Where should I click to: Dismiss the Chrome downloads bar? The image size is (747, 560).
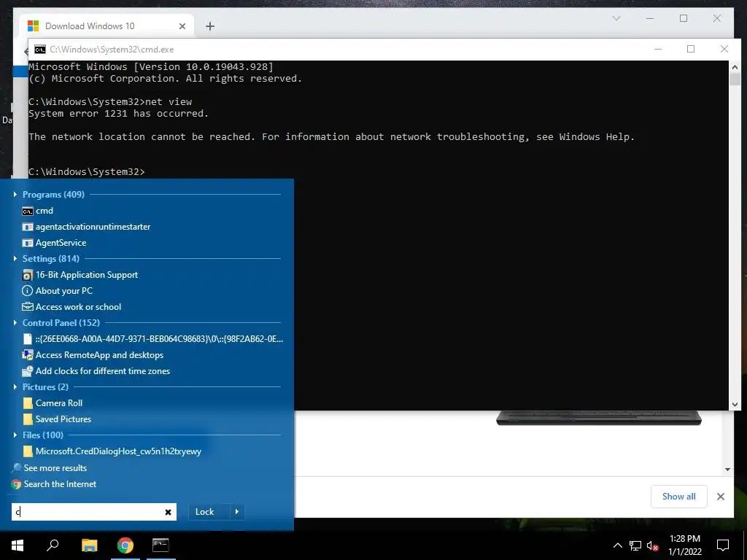click(x=721, y=497)
